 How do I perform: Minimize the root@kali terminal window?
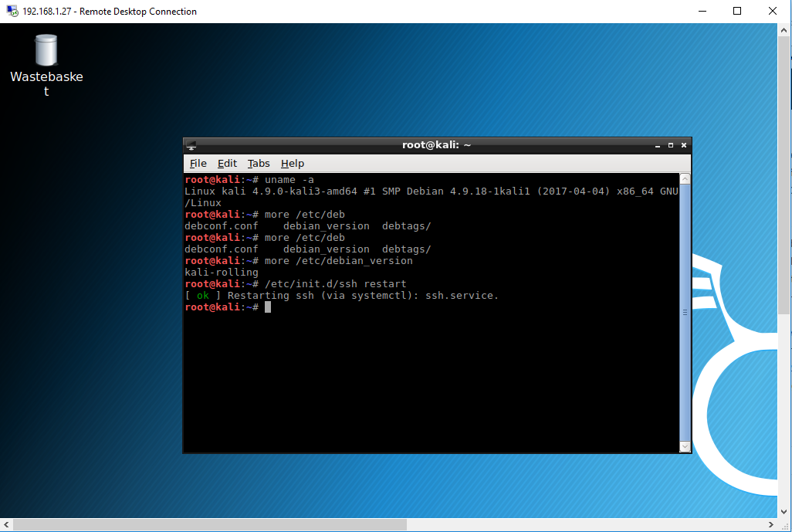[658, 145]
